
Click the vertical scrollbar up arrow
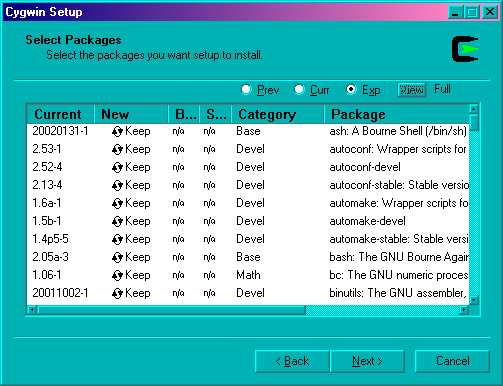pos(474,109)
